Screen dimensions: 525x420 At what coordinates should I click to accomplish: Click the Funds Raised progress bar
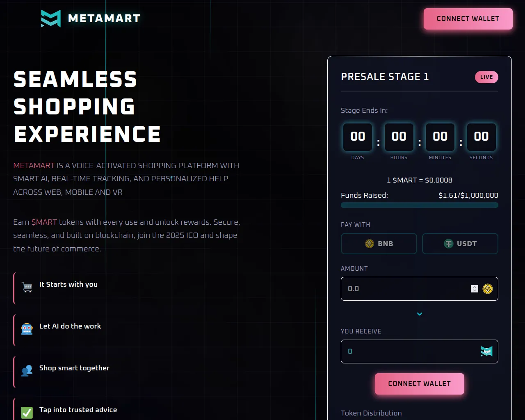[x=419, y=205]
